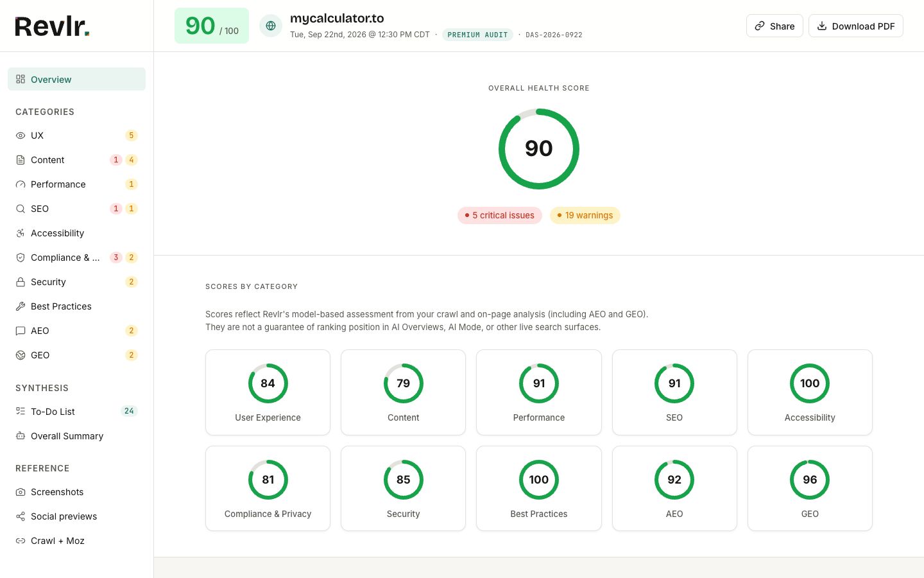Go to the Performance category
Viewport: 924px width, 578px height.
(76, 184)
